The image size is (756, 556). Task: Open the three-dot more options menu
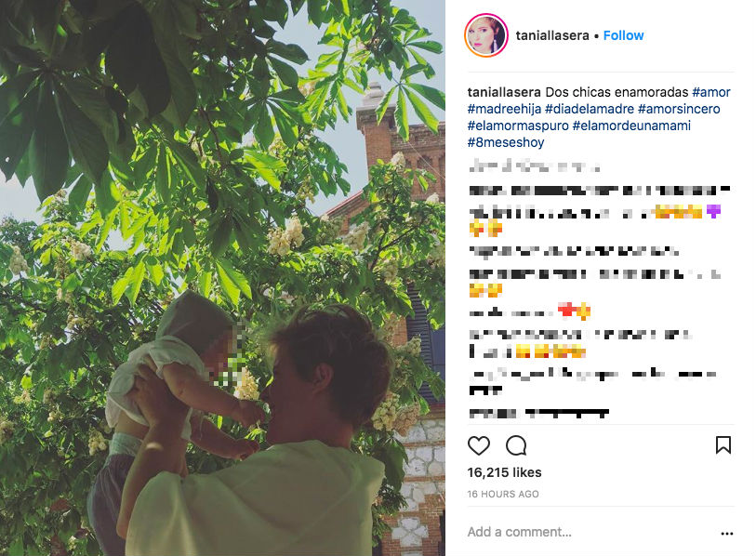pos(727,534)
